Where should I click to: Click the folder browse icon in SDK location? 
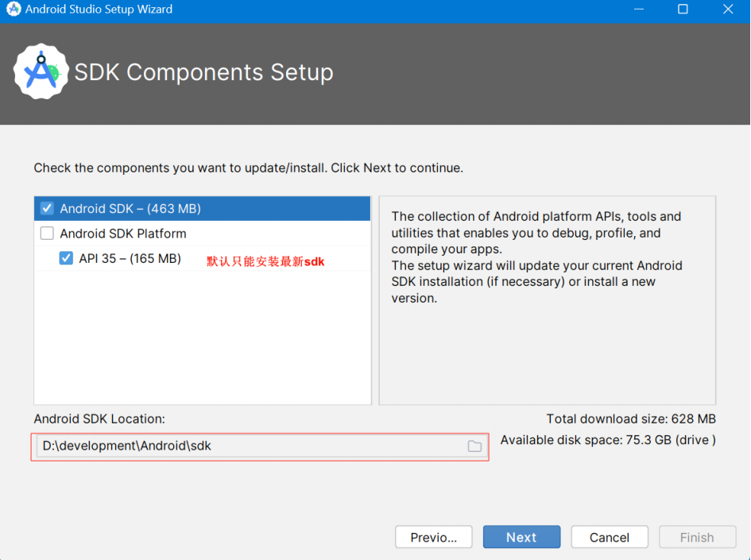(x=474, y=446)
